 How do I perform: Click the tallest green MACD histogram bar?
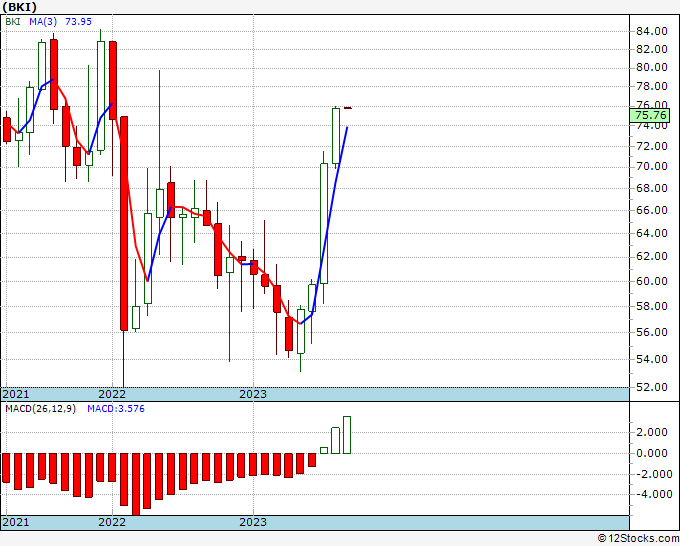(x=347, y=435)
